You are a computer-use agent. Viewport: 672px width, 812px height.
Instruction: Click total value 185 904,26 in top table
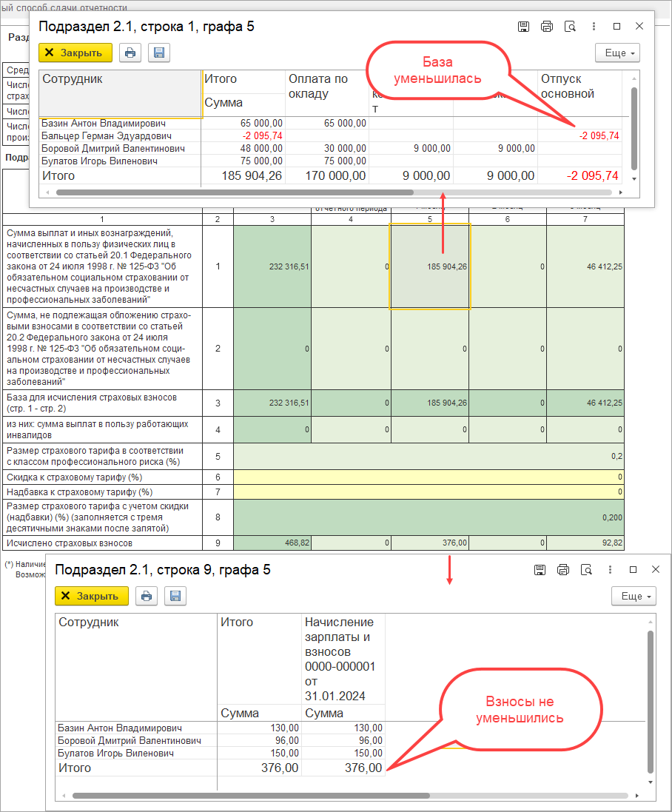tap(252, 176)
